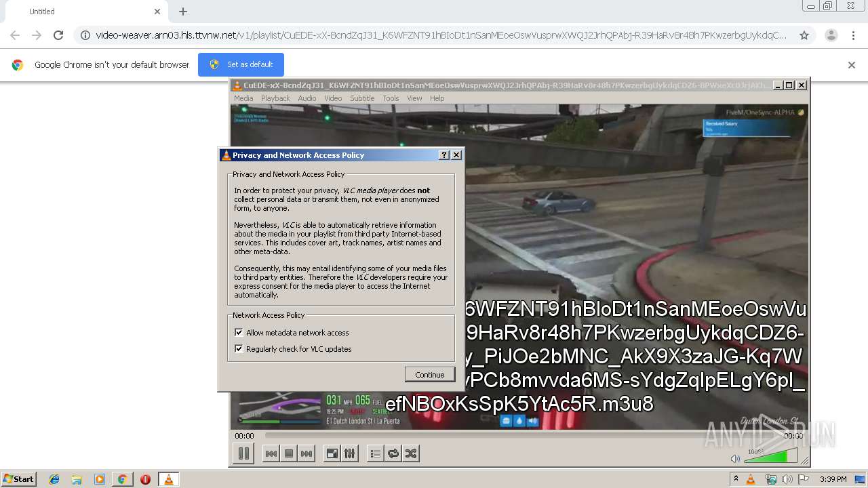This screenshot has height=488, width=868.
Task: Click the VLC window resize grip
Action: tap(804, 460)
